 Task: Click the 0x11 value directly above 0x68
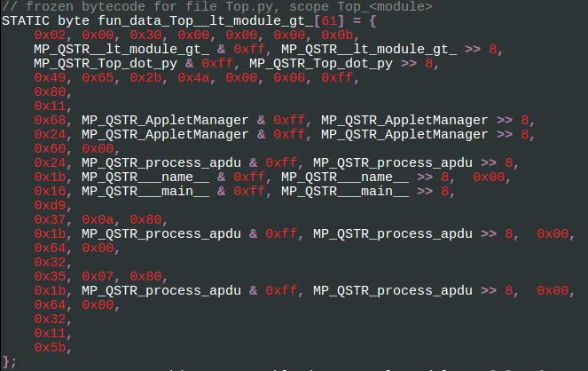click(x=50, y=107)
